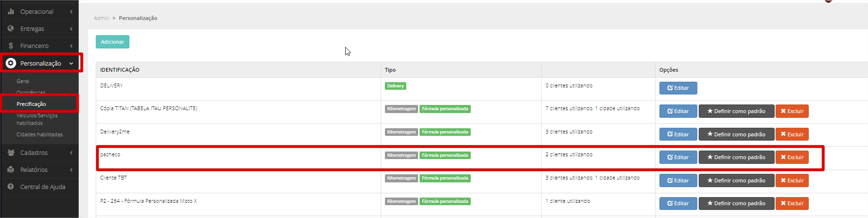Click the Financeiro dollar sign icon
Screen dimensions: 868x218
point(11,46)
